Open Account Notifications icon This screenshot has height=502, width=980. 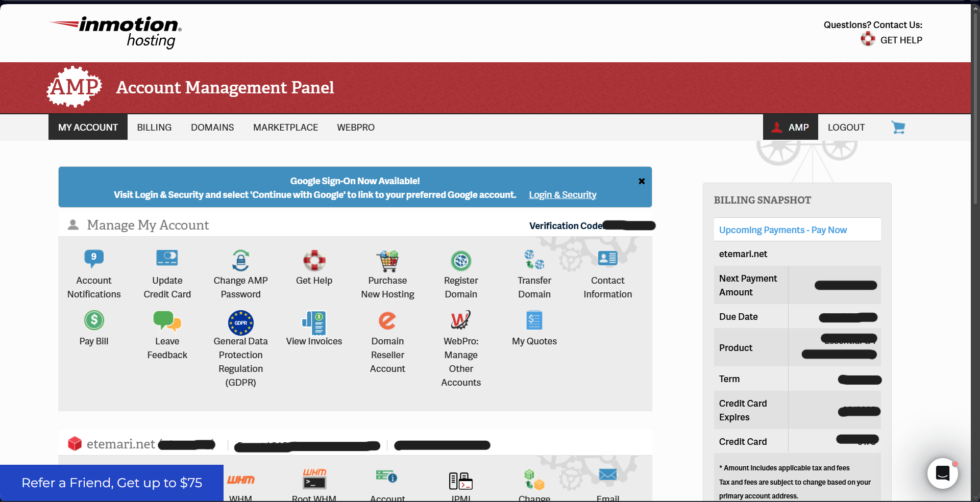(x=94, y=259)
